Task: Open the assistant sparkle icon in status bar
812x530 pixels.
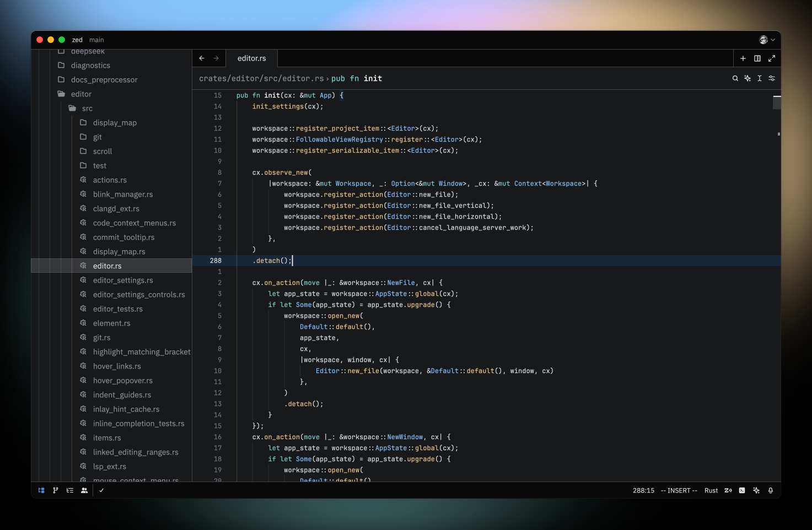Action: pyautogui.click(x=756, y=490)
